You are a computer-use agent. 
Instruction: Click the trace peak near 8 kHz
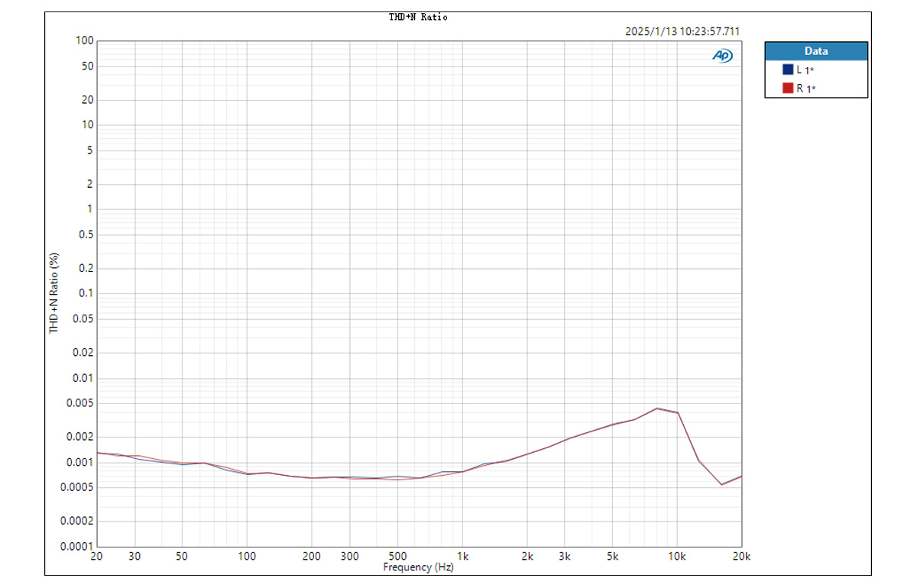[x=658, y=409]
